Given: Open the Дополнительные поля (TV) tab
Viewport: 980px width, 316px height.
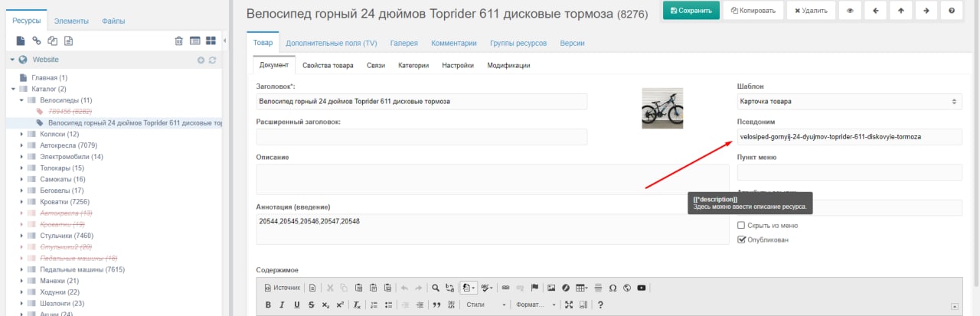Looking at the screenshot, I should point(331,44).
